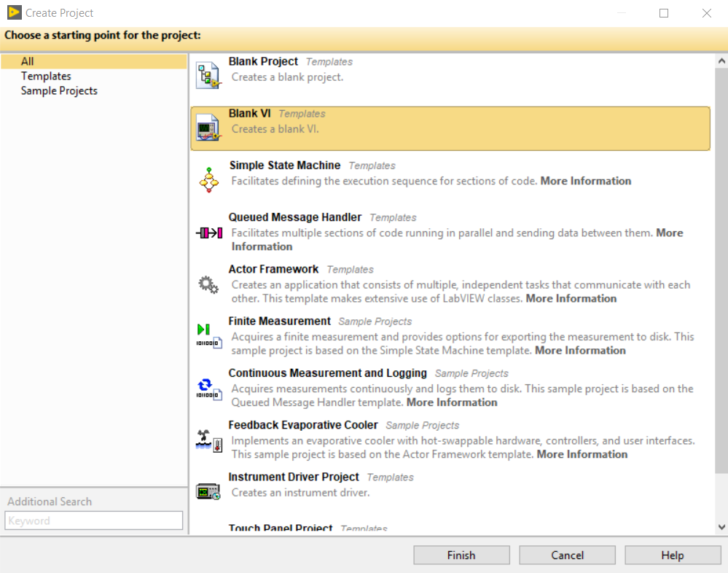Click the Instrument Driver Project icon
Screen dimensions: 728x573
[208, 492]
